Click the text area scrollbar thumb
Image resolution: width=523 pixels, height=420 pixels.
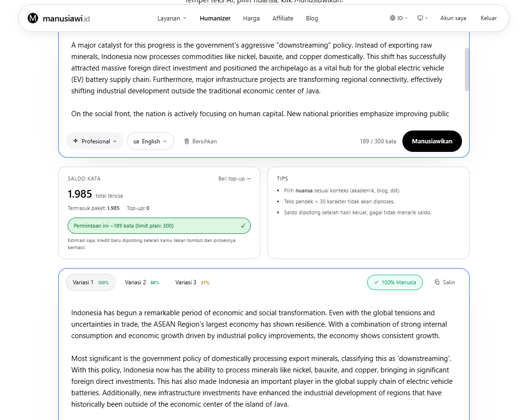click(467, 69)
